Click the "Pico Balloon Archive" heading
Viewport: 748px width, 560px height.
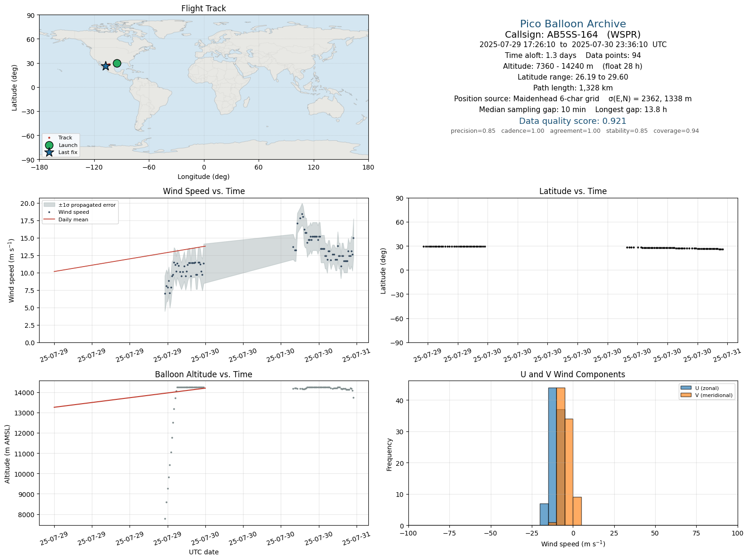[573, 24]
